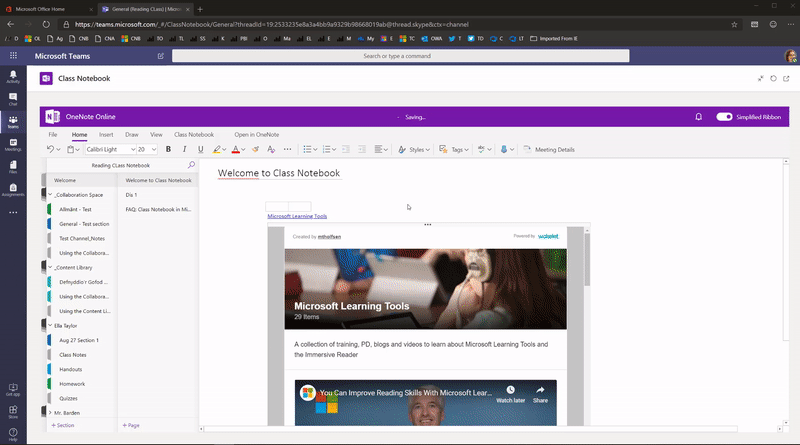This screenshot has width=800, height=445.
Task: Click the Undo button
Action: tap(50, 149)
